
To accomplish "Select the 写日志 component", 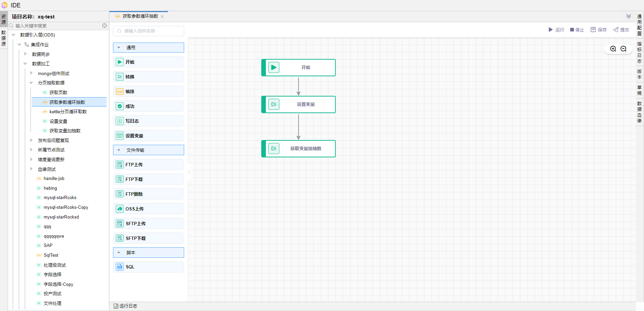I will (x=148, y=121).
